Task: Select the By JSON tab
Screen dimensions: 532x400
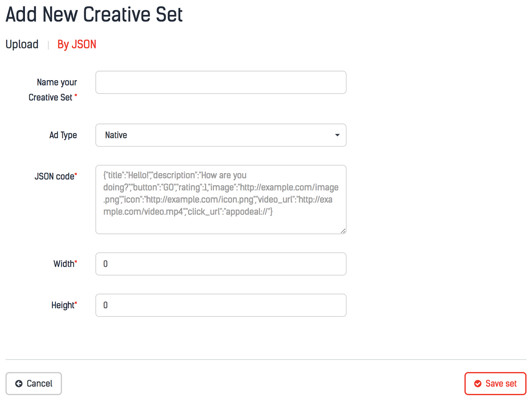Action: coord(77,44)
